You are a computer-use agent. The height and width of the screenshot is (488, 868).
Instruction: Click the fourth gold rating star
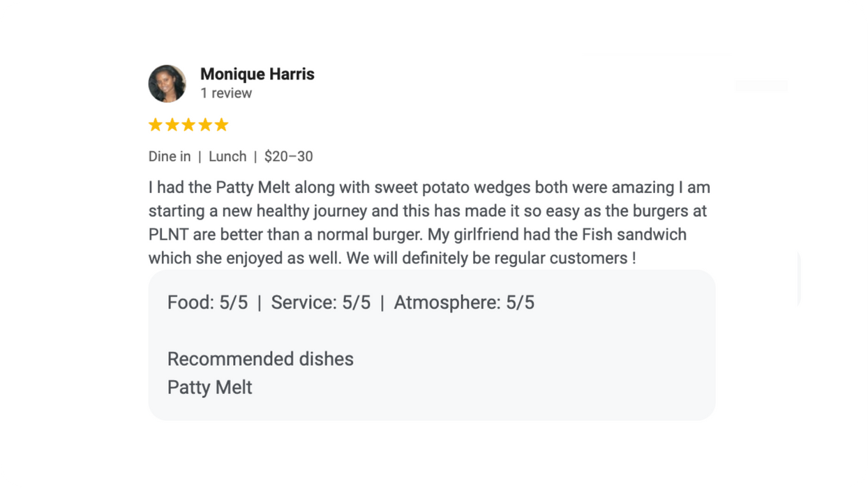(x=205, y=125)
